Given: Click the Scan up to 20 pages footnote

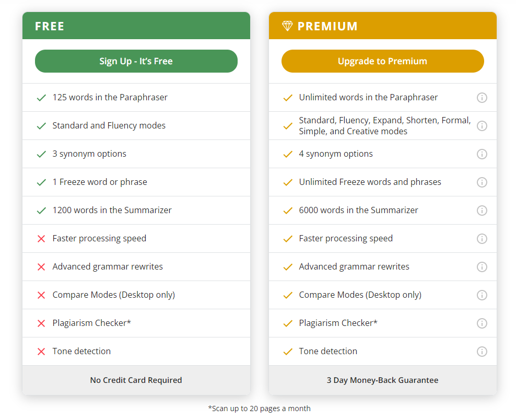Looking at the screenshot, I should point(259,409).
